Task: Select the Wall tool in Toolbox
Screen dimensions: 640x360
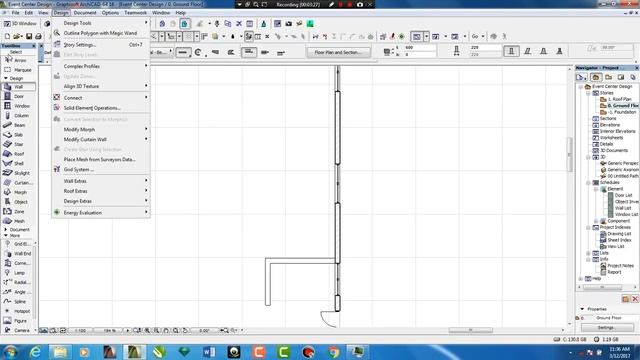Action: pos(18,87)
